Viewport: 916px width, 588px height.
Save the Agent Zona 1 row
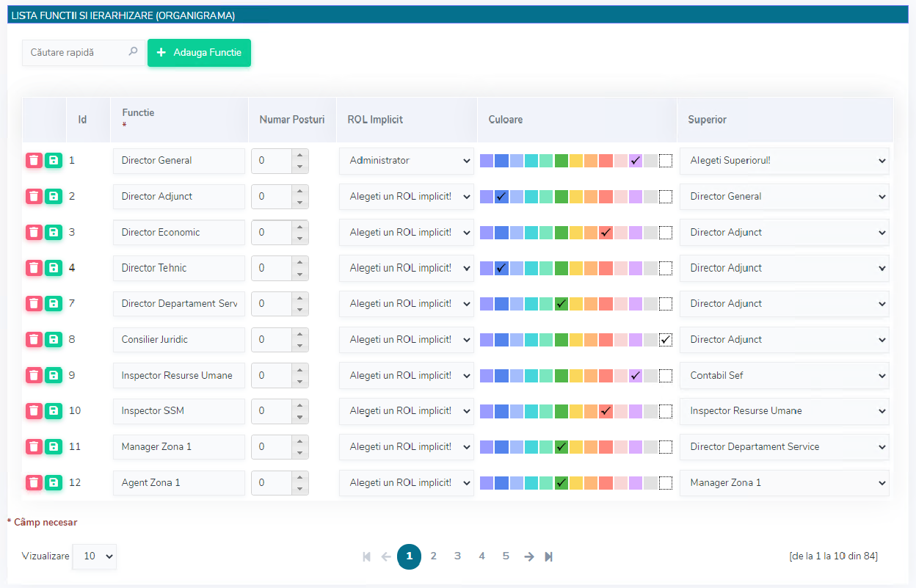(x=53, y=482)
